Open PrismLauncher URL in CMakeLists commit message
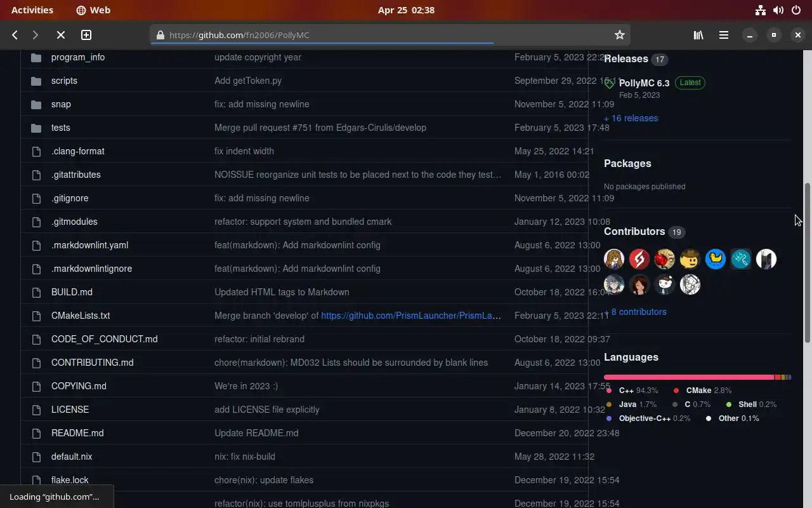Image resolution: width=812 pixels, height=508 pixels. [411, 316]
